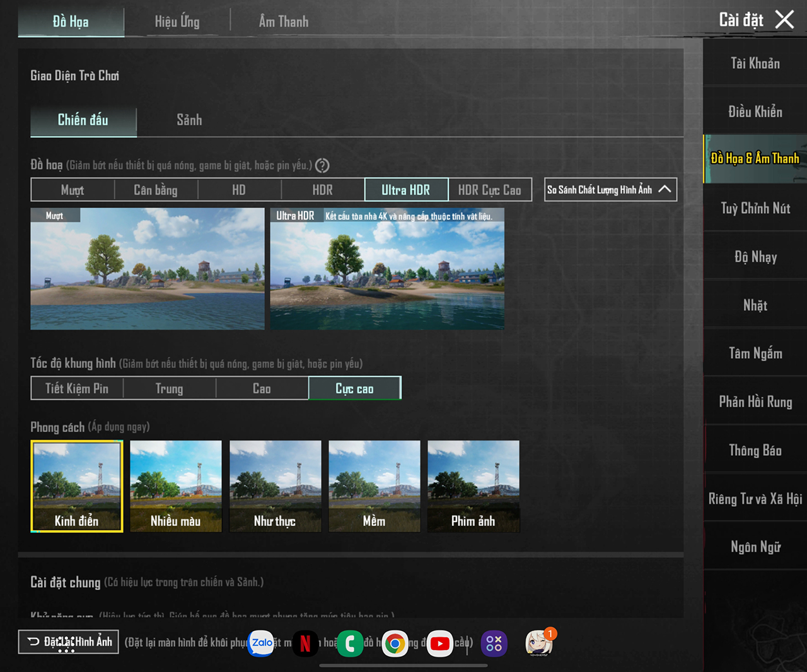
Task: Set graphics quality to Ultra HDR
Action: [x=406, y=190]
